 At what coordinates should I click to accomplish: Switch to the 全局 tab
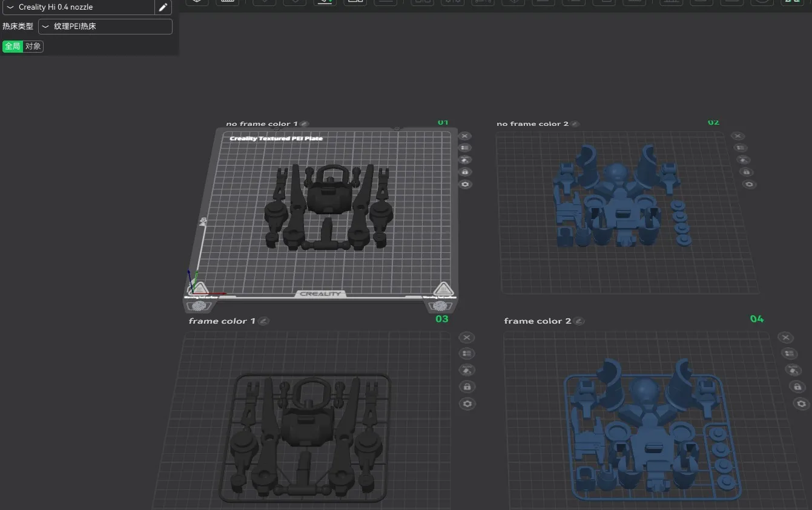[12, 46]
